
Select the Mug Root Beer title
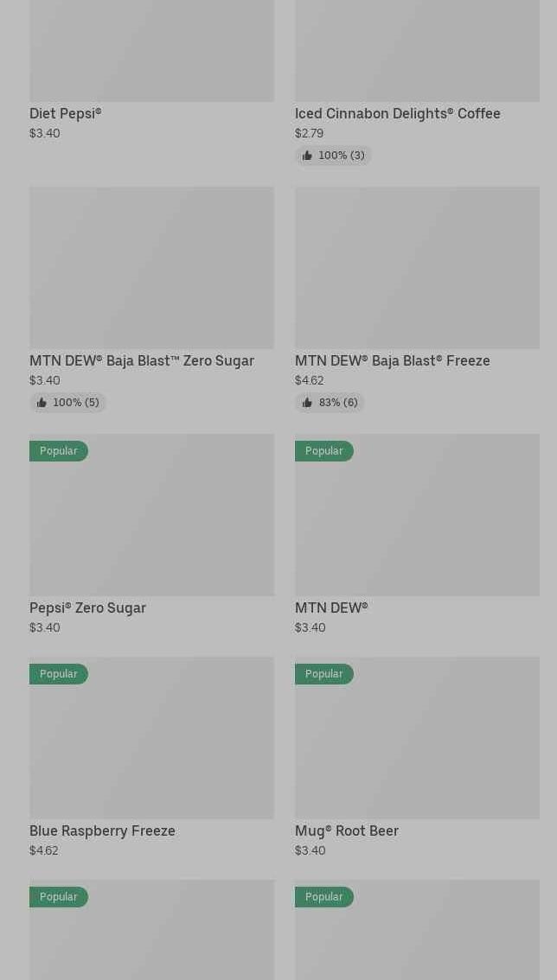[x=346, y=830]
